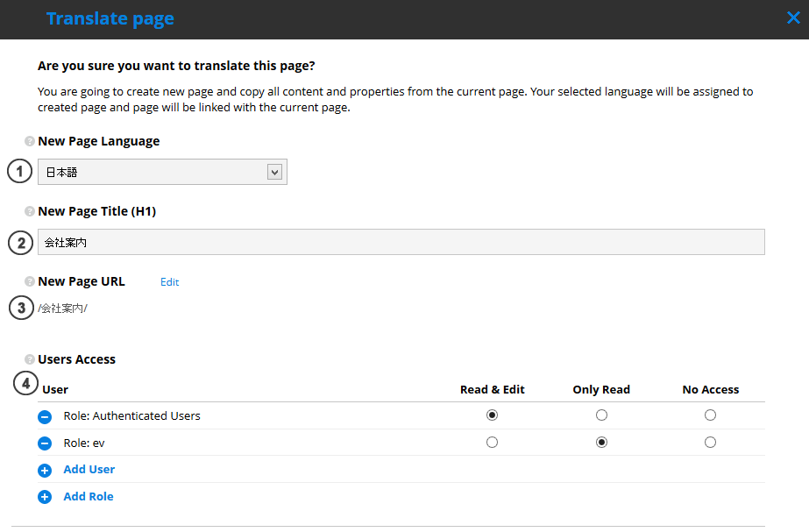The image size is (809, 532).
Task: Click the /会社案内/ URL text
Action: click(62, 309)
